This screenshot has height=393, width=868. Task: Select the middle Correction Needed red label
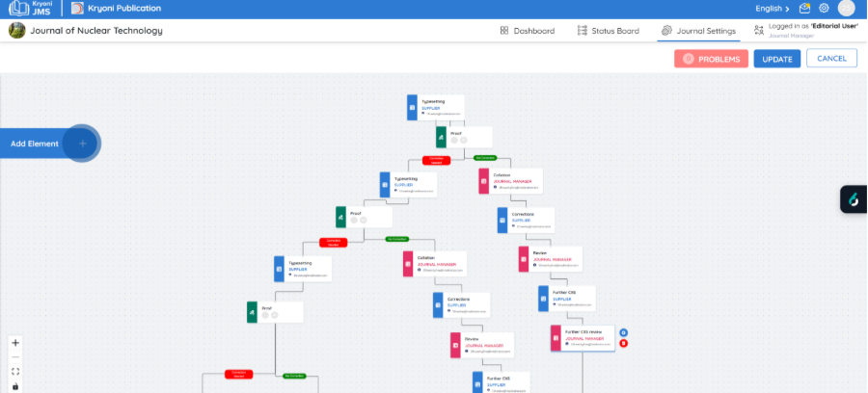tap(334, 242)
